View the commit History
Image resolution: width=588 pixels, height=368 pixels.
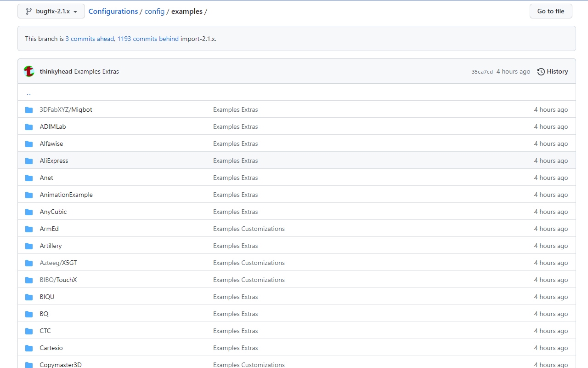click(553, 71)
